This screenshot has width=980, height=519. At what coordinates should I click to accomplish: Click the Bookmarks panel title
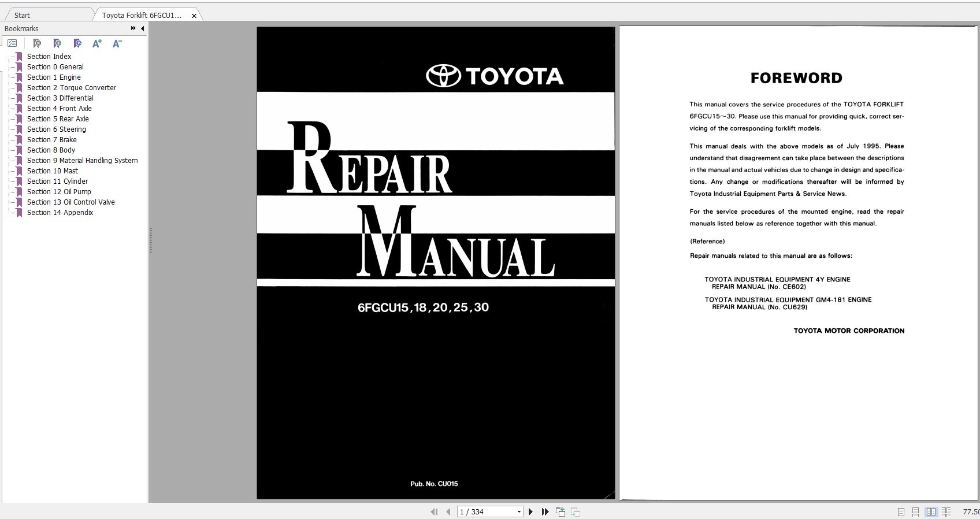(21, 28)
